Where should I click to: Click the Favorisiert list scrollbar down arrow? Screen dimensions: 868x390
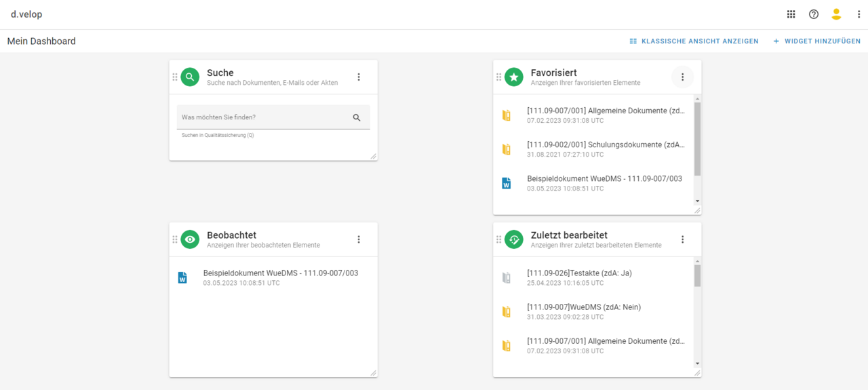[697, 201]
